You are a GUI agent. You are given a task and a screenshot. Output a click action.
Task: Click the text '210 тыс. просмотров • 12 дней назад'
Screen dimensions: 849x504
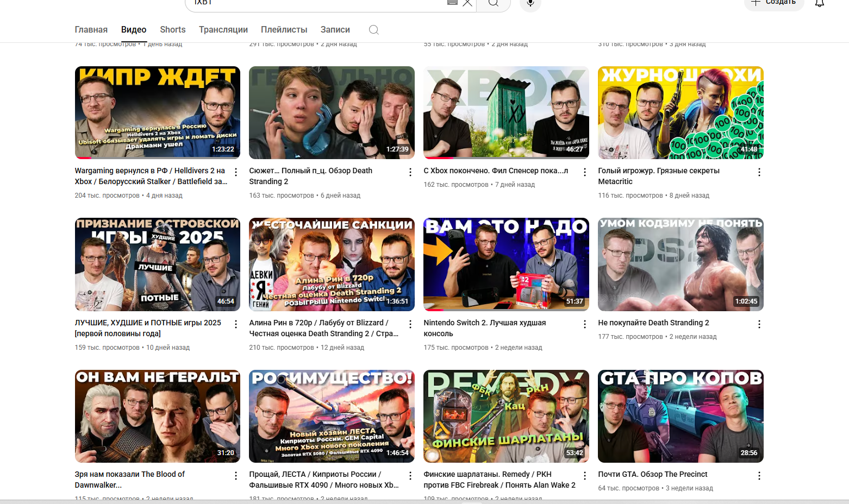click(x=307, y=348)
